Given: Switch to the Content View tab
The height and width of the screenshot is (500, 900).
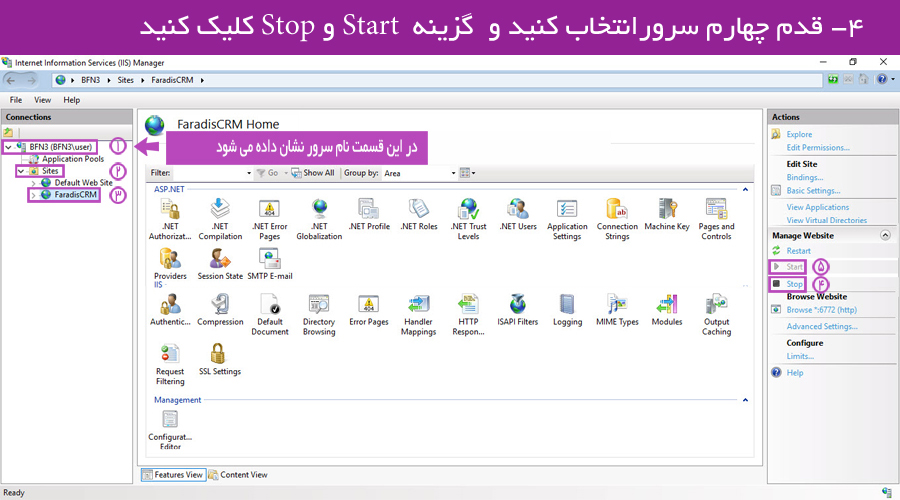Looking at the screenshot, I should [238, 475].
